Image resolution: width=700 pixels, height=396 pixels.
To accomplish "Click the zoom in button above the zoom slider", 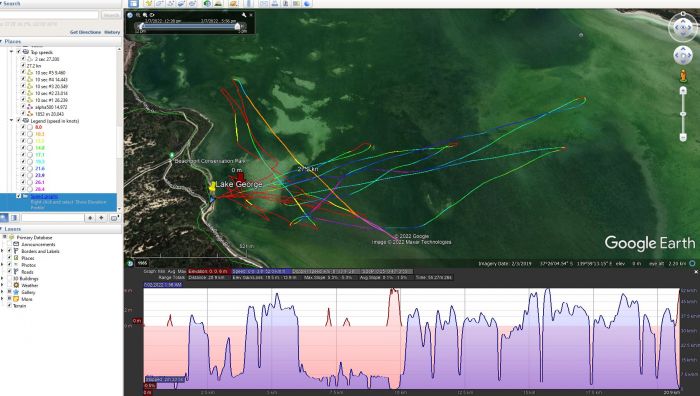I will [683, 91].
